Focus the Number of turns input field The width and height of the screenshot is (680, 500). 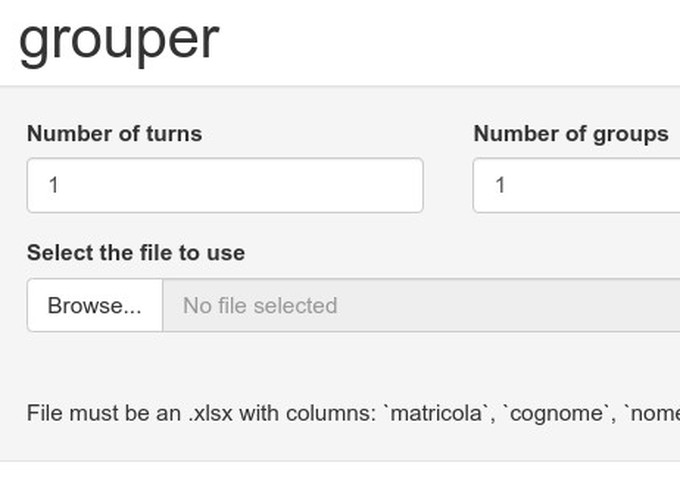(225, 185)
